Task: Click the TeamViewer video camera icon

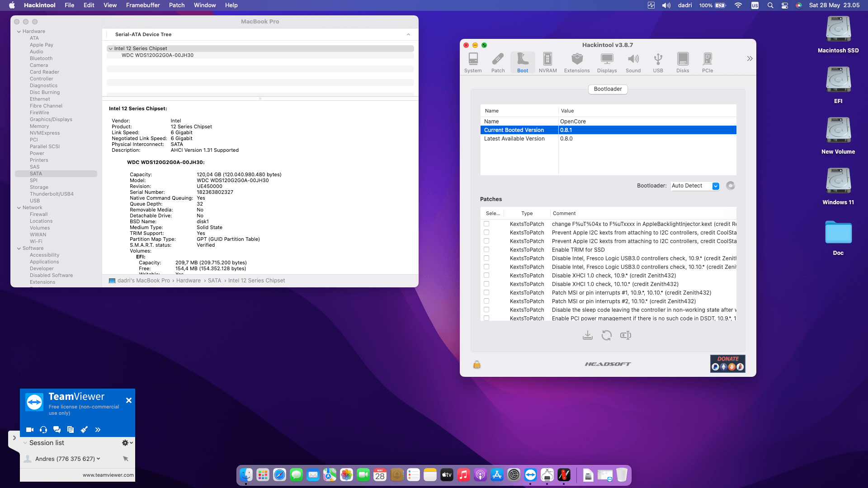Action: (30, 430)
